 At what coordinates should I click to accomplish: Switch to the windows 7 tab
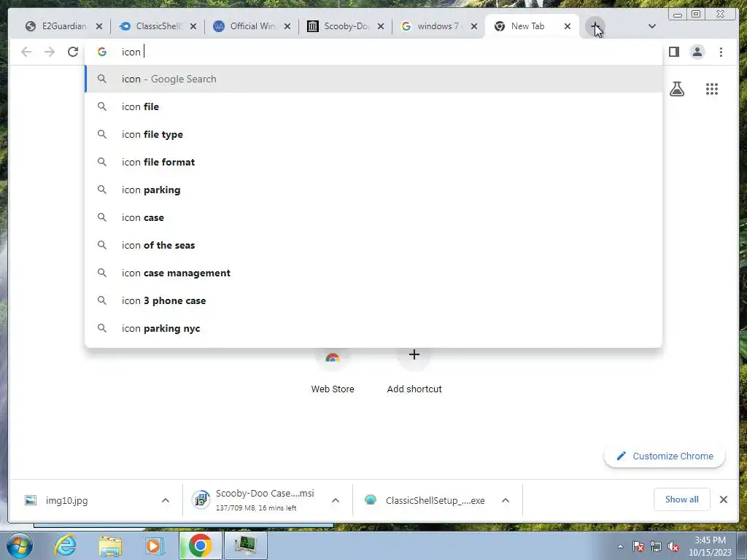coord(439,26)
